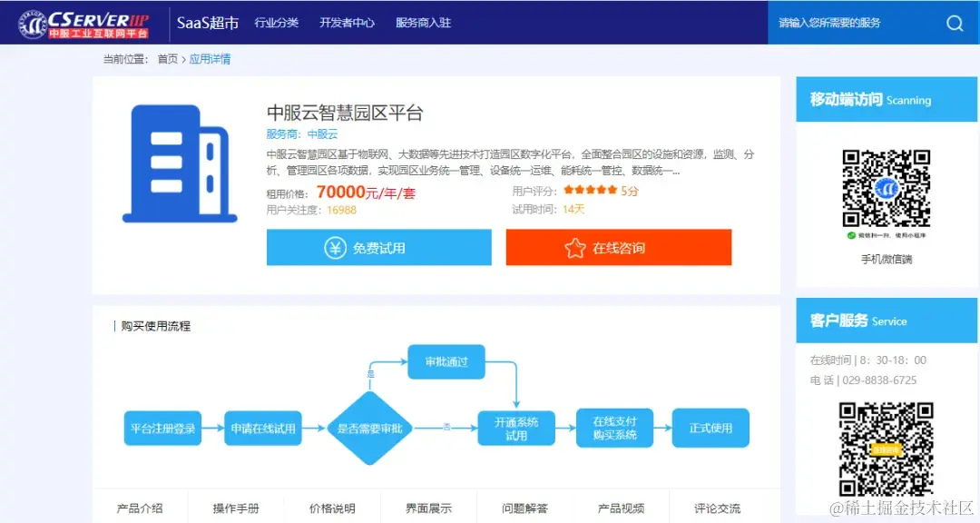Go to 开发者中心

347,23
